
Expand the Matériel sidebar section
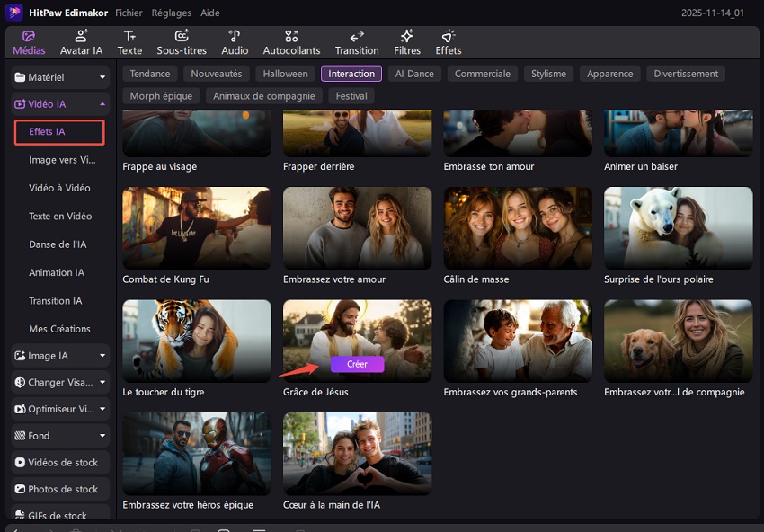60,77
